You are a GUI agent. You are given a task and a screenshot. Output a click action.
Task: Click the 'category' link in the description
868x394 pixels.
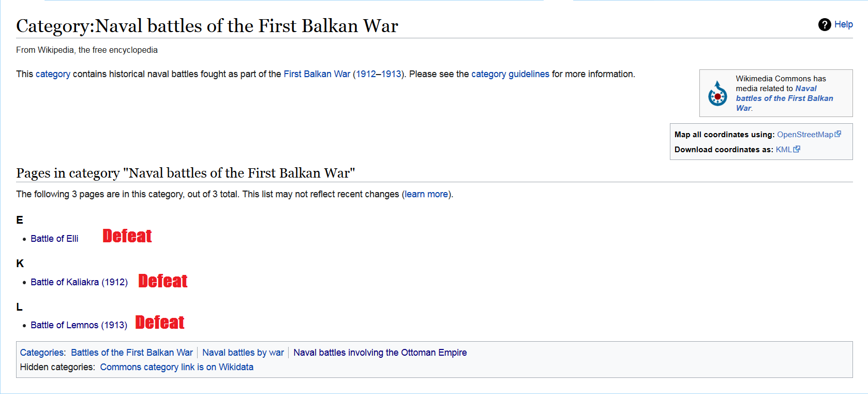53,74
